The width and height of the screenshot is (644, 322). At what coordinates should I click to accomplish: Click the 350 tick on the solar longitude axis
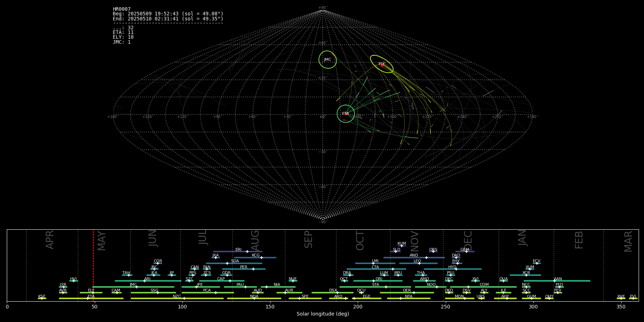621,307
